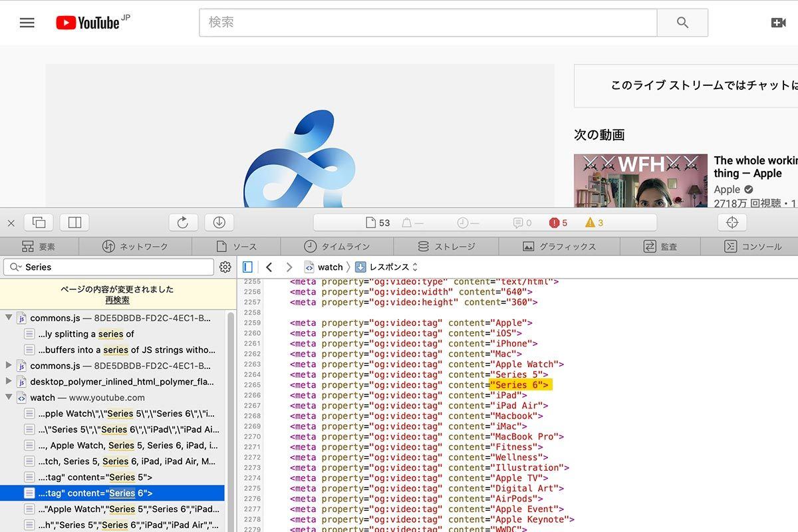798x532 pixels.
Task: Switch to the 要素 tab
Action: pyautogui.click(x=39, y=246)
